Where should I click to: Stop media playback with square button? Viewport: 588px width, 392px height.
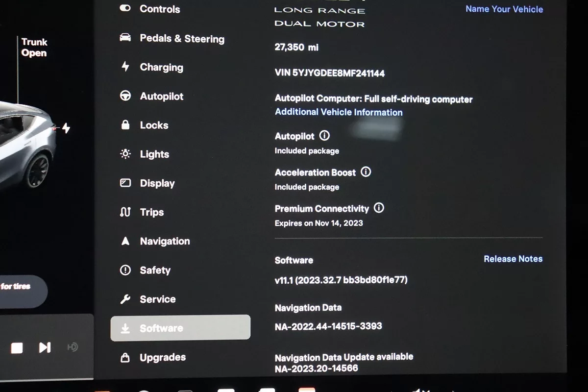[17, 348]
